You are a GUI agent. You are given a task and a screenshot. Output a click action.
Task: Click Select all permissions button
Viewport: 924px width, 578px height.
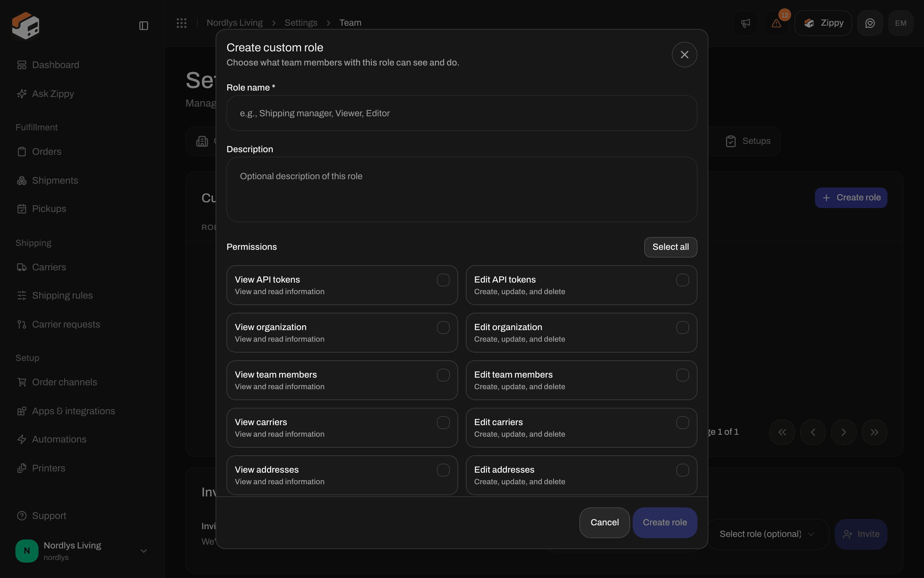click(x=671, y=247)
